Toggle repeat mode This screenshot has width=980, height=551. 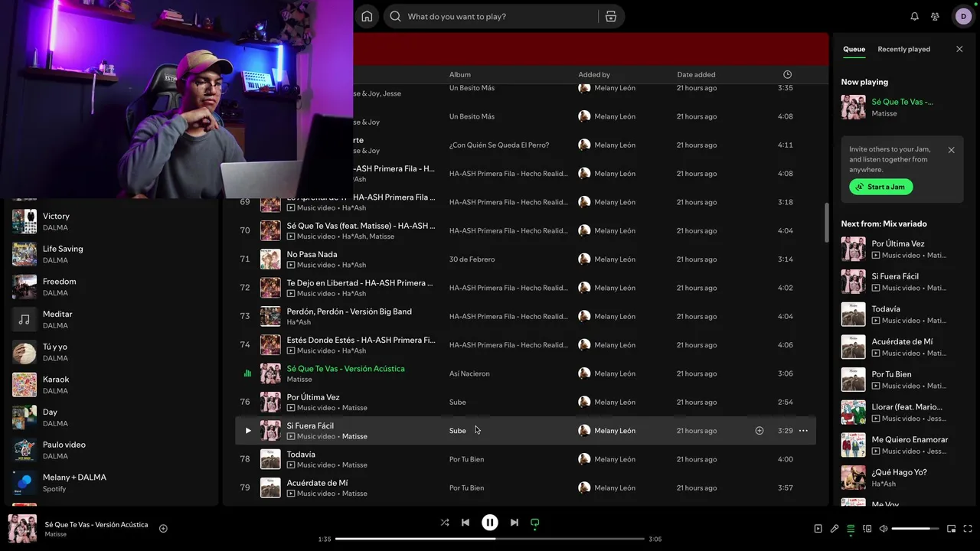pyautogui.click(x=535, y=523)
